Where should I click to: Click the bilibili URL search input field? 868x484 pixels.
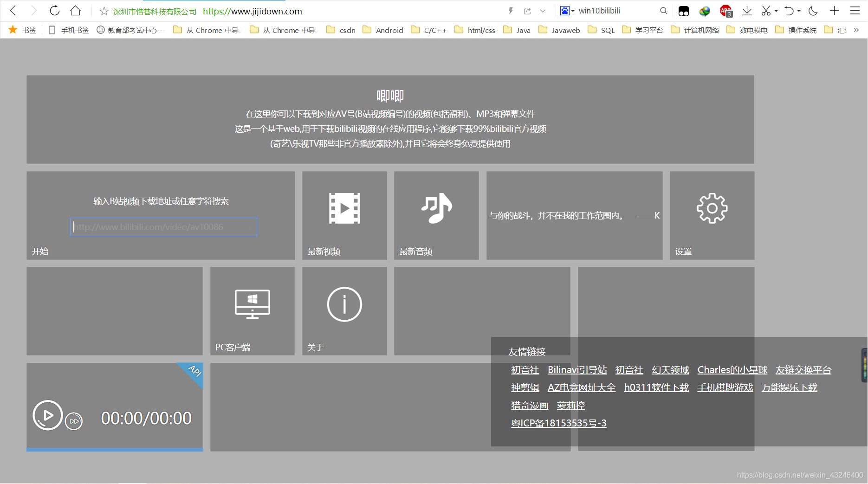click(163, 227)
